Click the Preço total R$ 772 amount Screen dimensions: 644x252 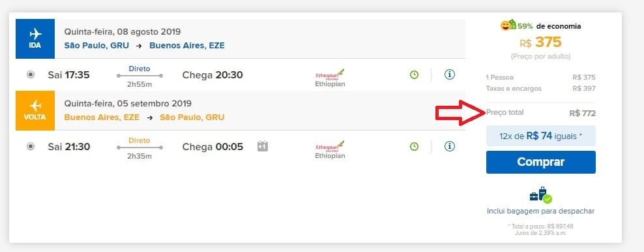pos(582,114)
